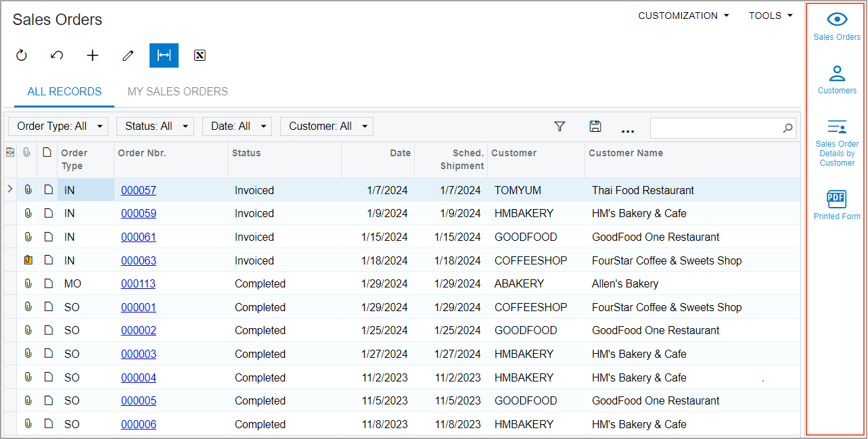
Task: Open the filter settings funnel icon
Action: coord(559,126)
